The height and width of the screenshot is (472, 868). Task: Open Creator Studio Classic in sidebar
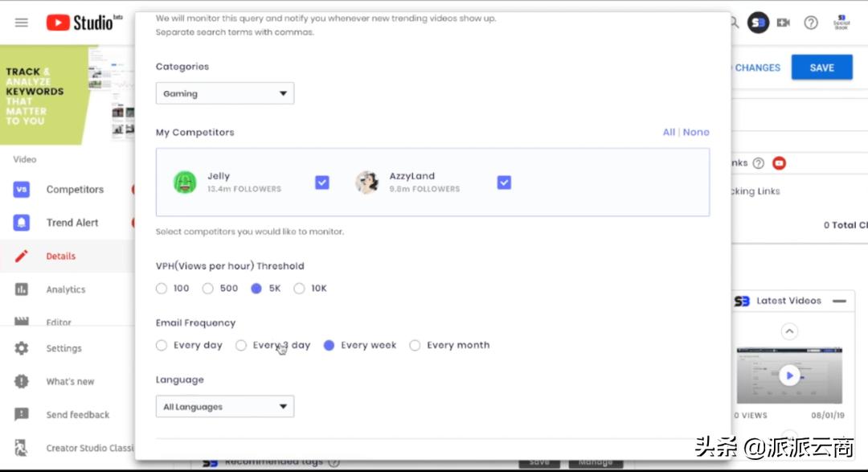90,448
